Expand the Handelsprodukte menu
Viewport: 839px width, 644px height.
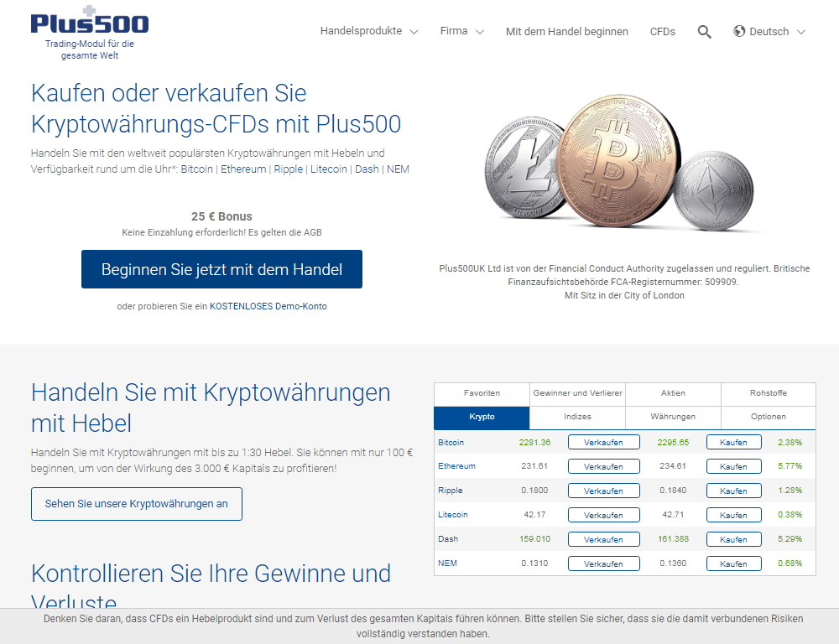coord(368,31)
